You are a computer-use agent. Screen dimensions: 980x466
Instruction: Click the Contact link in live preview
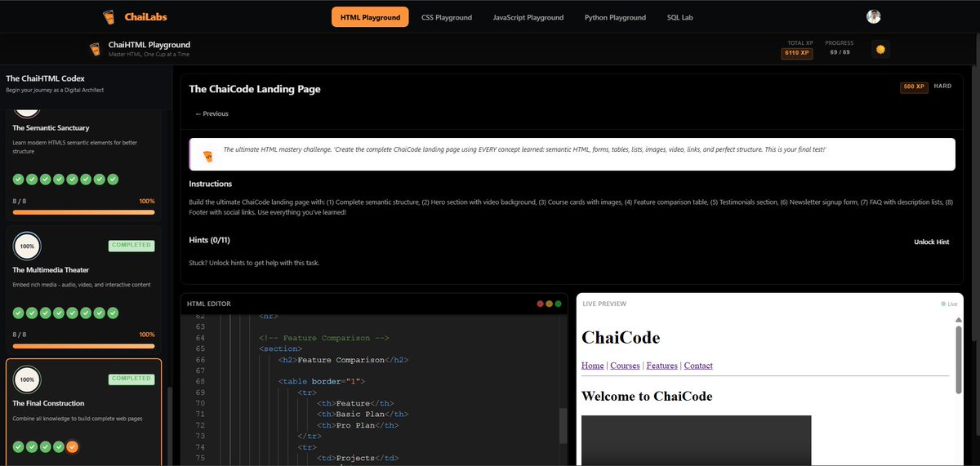tap(698, 366)
